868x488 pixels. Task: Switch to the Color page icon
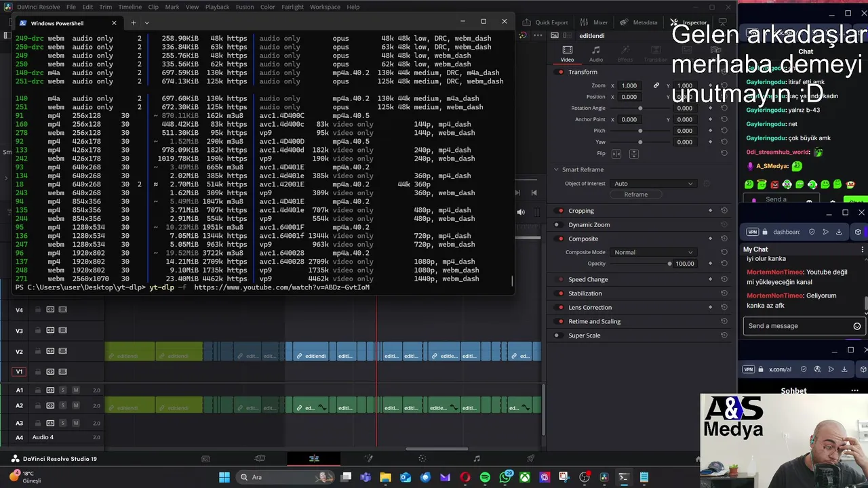422,459
